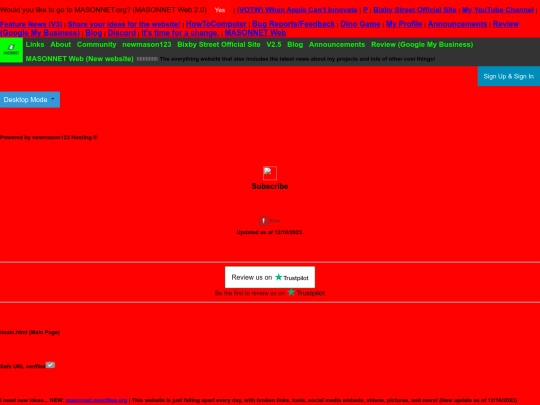The height and width of the screenshot is (405, 540).
Task: Click the Error exclamation icon
Action: coord(263,221)
